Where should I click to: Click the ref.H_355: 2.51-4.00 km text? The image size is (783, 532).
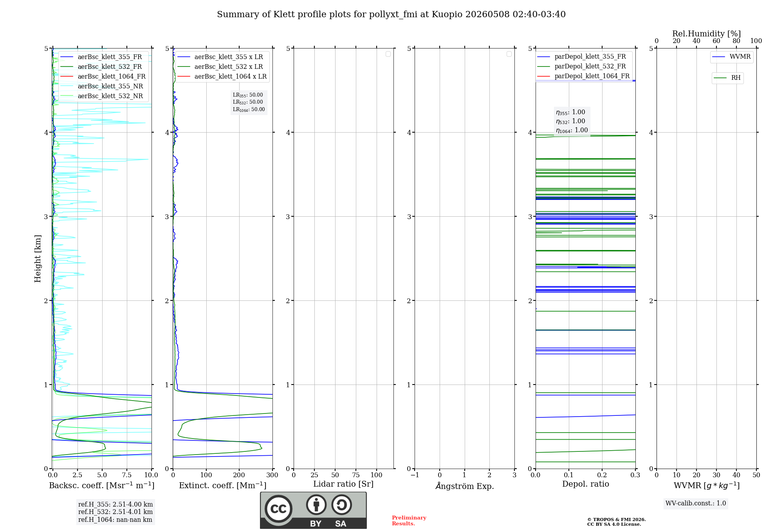(x=115, y=504)
